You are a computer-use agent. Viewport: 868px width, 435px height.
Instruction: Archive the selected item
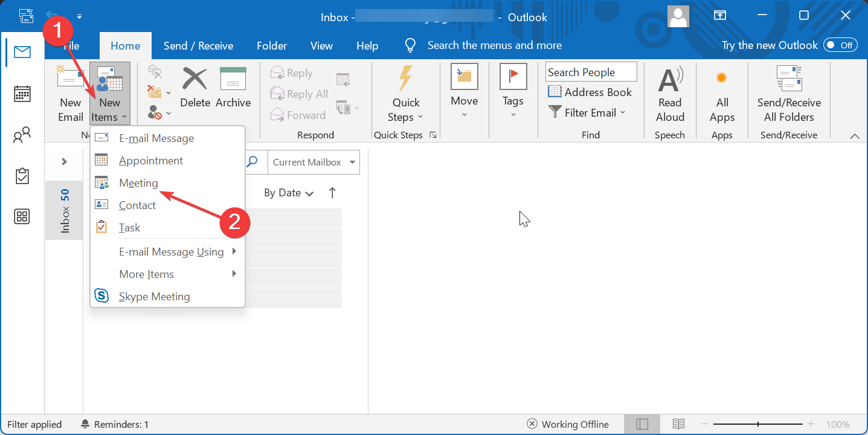(233, 88)
